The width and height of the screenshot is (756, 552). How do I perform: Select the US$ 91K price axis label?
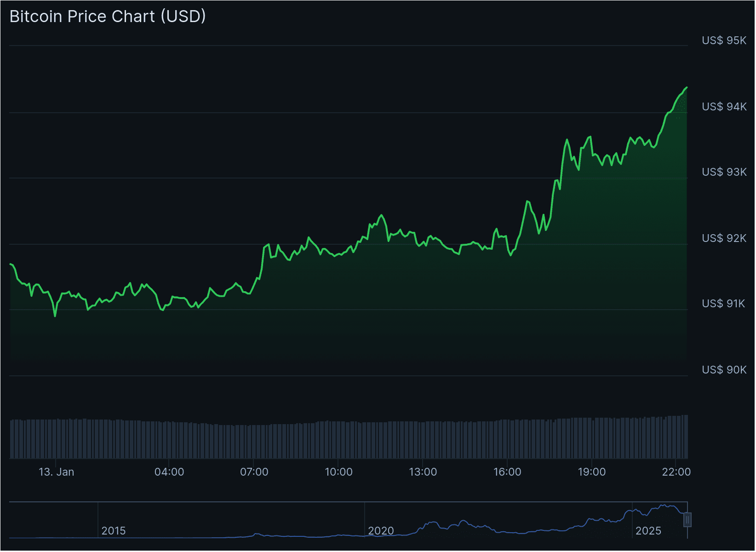click(x=723, y=304)
